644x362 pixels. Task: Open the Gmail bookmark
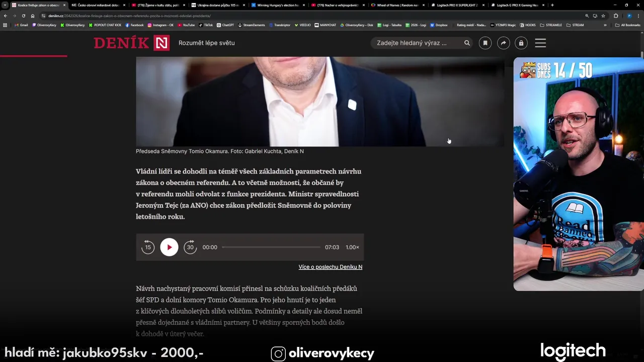[21, 25]
